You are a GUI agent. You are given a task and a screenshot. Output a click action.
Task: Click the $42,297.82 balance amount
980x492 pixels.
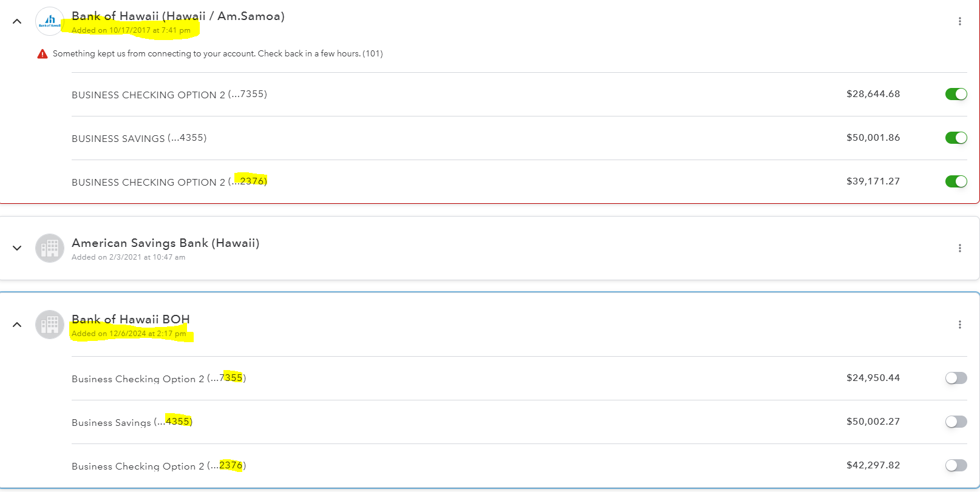click(x=873, y=465)
